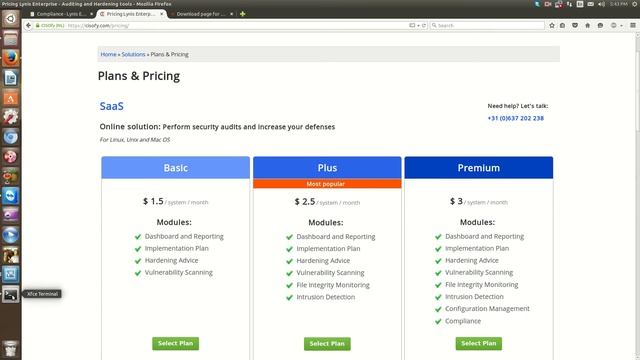
Task: Bookmark this page with star icon
Action: pyautogui.click(x=552, y=25)
